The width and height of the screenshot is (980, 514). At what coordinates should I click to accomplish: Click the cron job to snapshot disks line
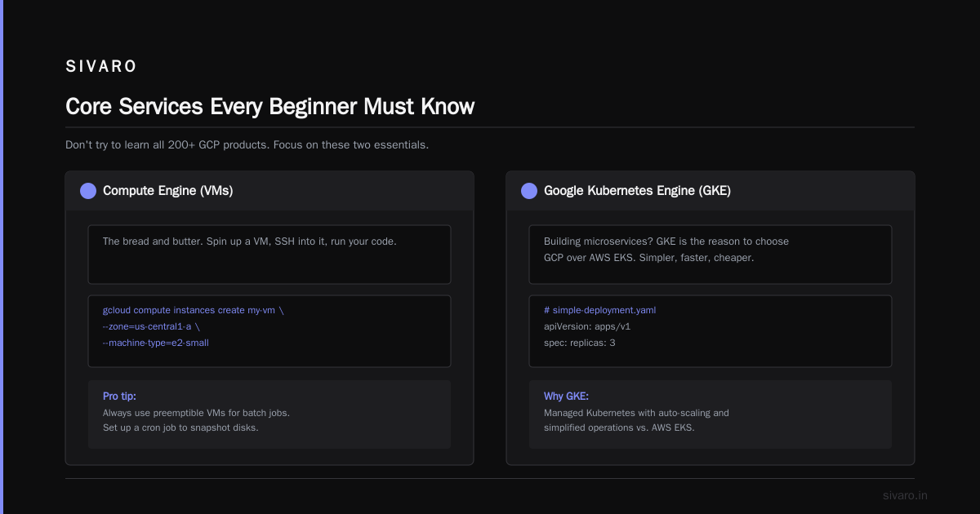coord(180,428)
